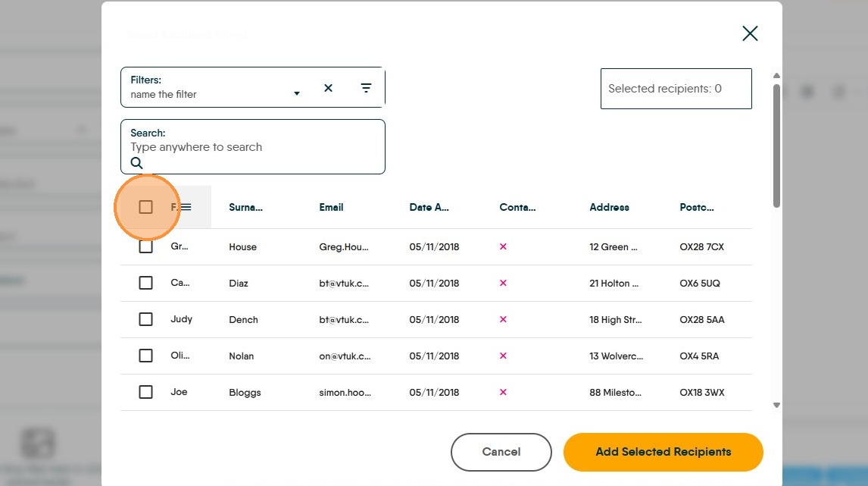Click the contact cross icon for Bloggs
The image size is (868, 486).
click(x=503, y=392)
